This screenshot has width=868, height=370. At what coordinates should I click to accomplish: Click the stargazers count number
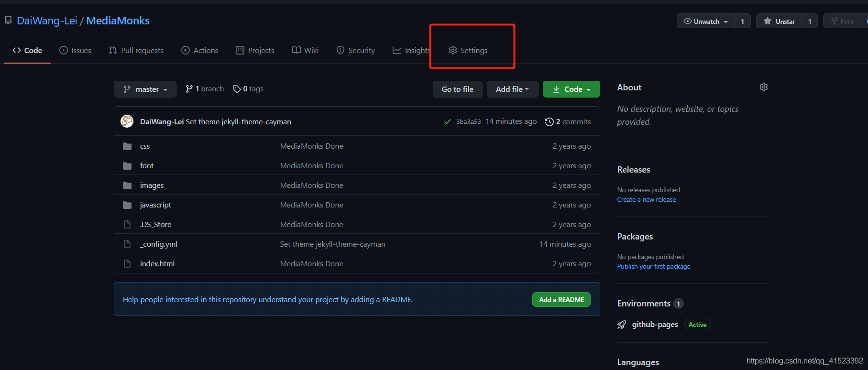pyautogui.click(x=810, y=21)
